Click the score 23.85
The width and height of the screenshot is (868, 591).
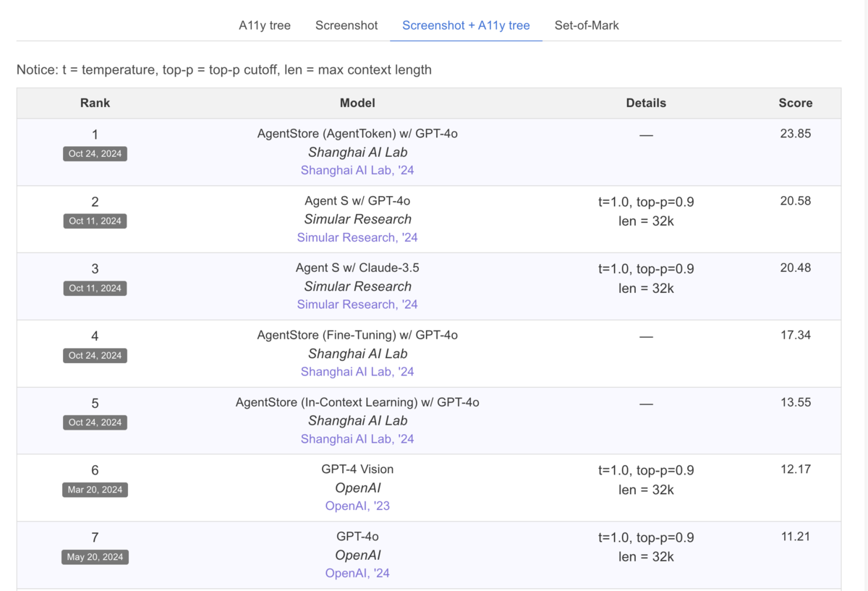[x=796, y=134]
